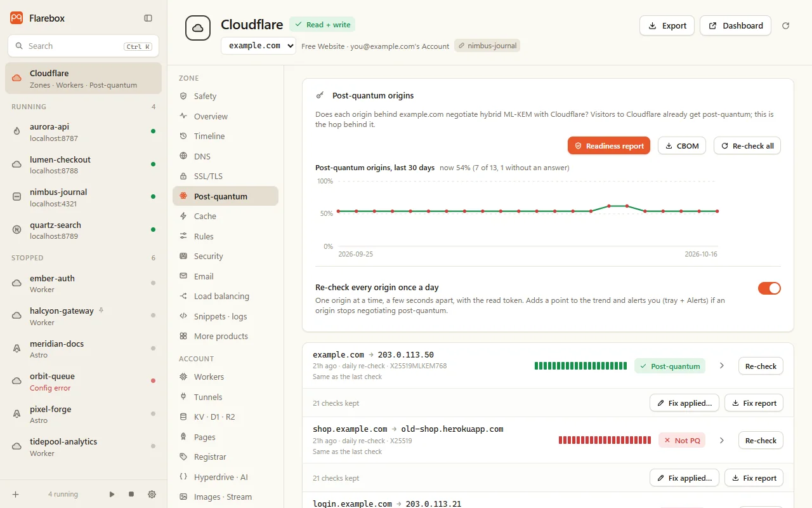Expand the example.com origin row chevron
Screen dimensions: 812x508
[x=721, y=366]
